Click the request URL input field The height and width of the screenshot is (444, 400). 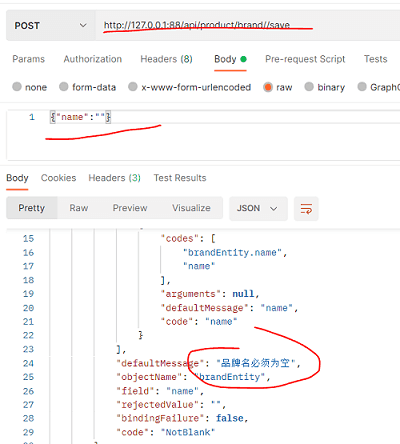pyautogui.click(x=247, y=26)
